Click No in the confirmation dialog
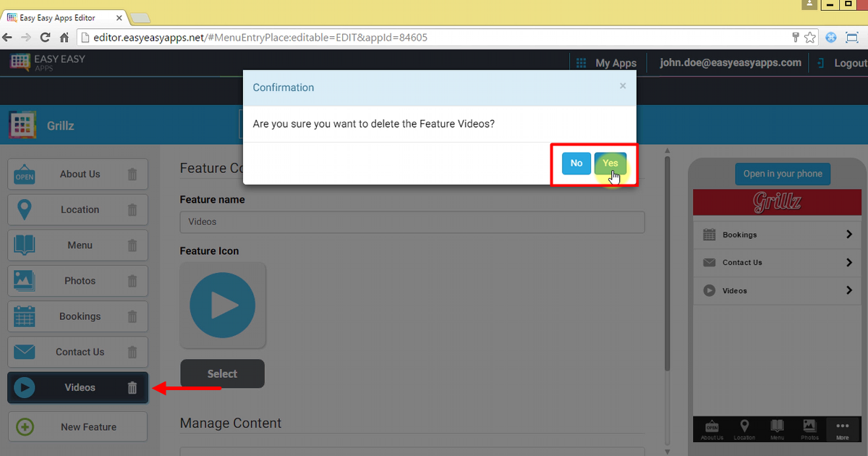This screenshot has height=456, width=868. point(576,164)
